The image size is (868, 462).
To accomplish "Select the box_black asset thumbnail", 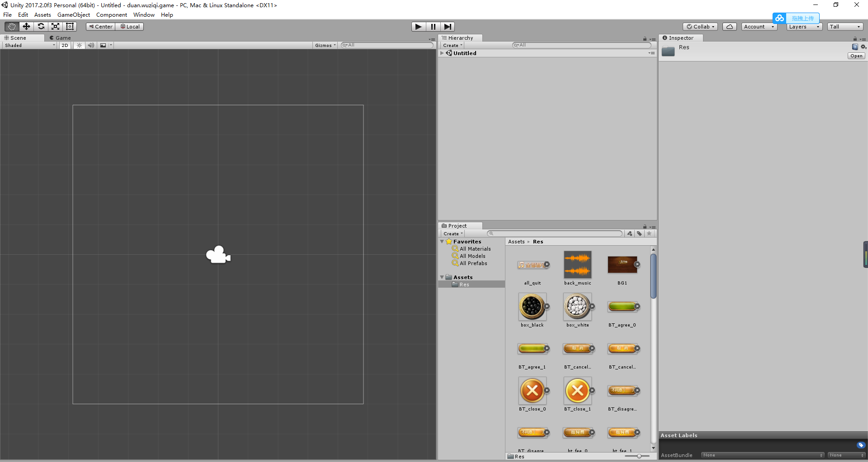I will (x=533, y=306).
